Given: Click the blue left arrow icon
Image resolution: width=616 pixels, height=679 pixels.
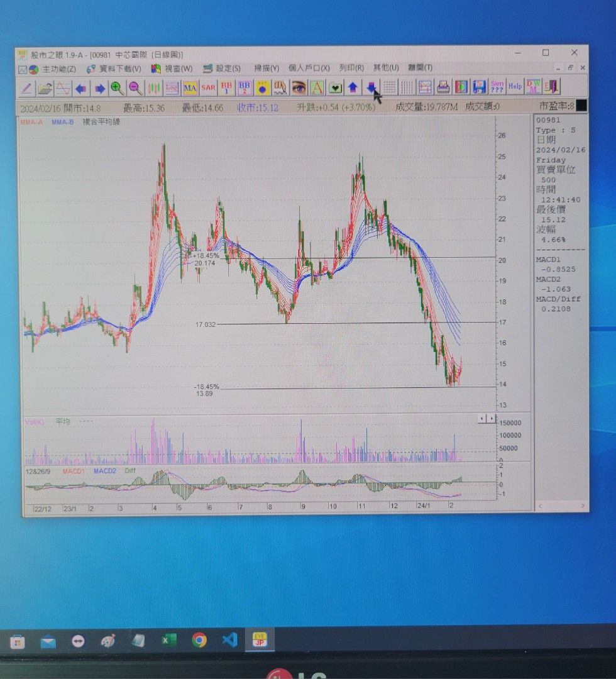Looking at the screenshot, I should point(81,88).
